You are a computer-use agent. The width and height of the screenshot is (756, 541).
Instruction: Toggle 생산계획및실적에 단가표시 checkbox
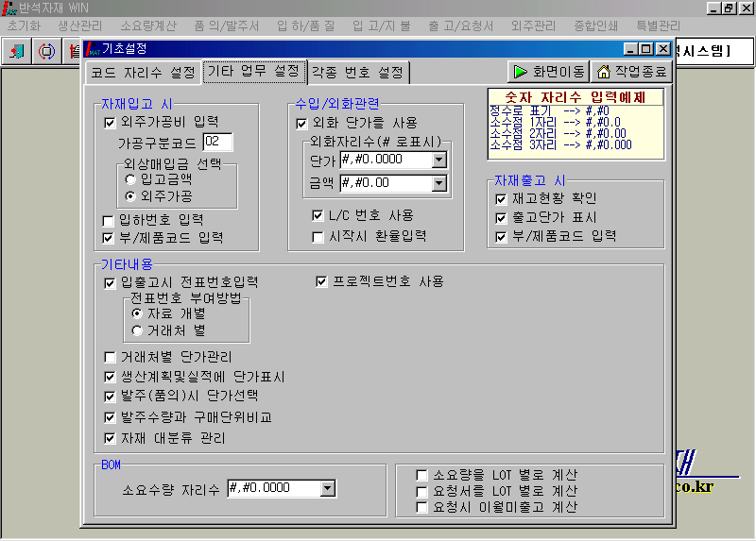pos(110,377)
